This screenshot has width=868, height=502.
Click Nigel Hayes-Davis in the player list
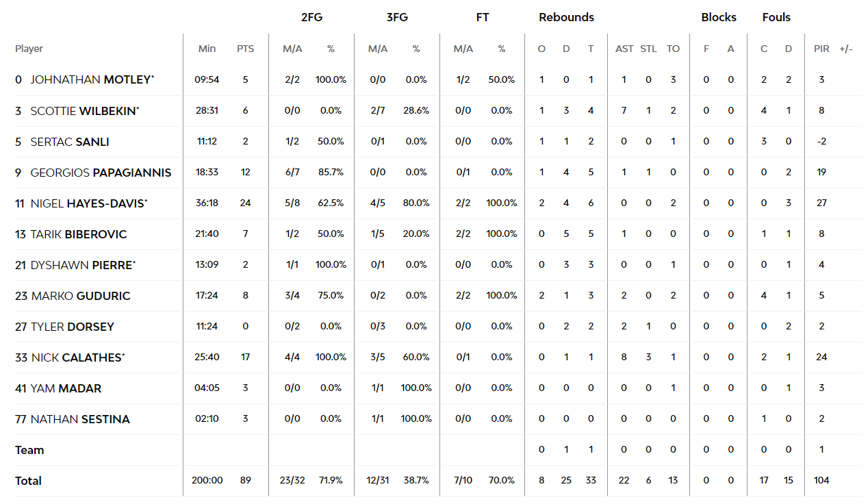click(x=88, y=203)
